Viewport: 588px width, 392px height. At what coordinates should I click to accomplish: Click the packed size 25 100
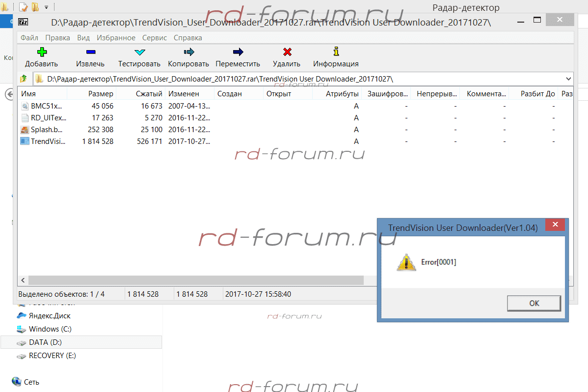coord(152,130)
